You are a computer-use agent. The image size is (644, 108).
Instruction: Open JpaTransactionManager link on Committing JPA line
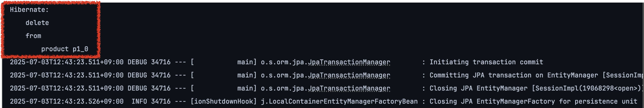[349, 75]
